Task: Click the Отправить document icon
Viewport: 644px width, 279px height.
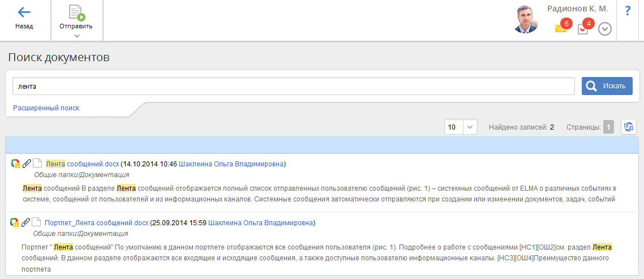Action: [76, 13]
